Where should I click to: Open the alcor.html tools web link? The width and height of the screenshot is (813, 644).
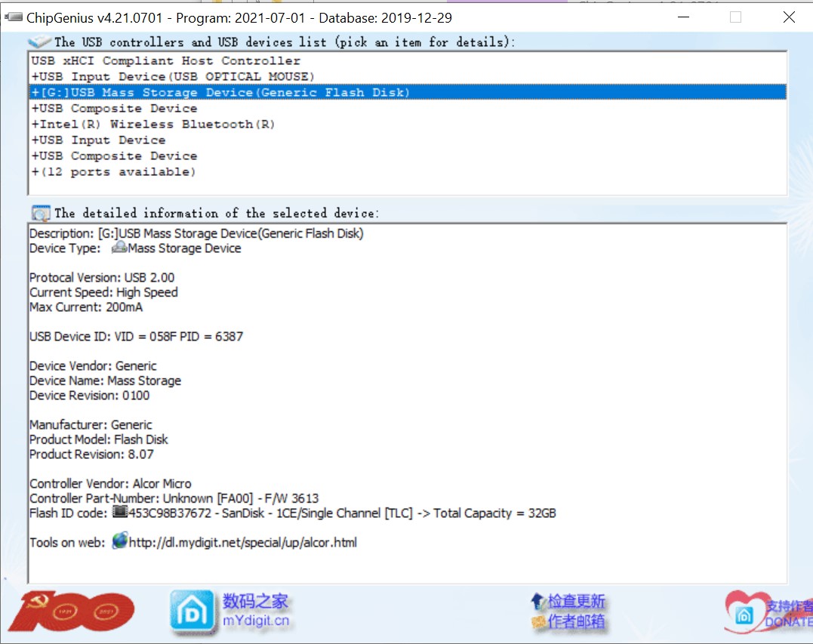(x=242, y=542)
